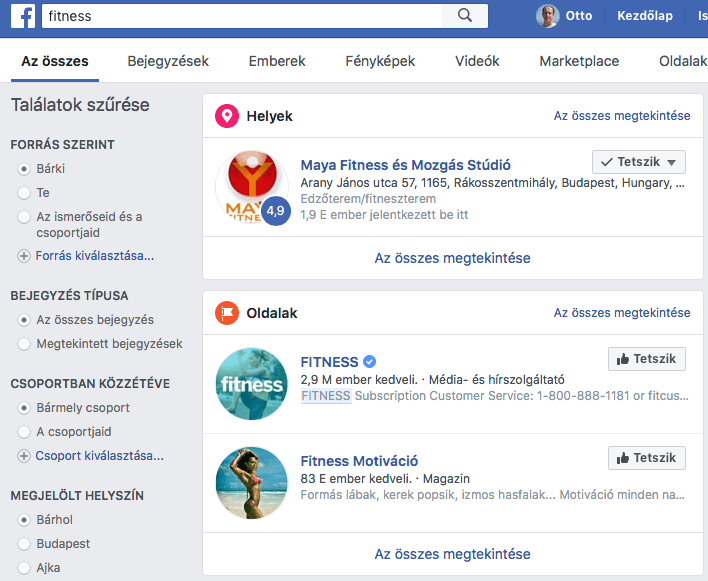Click the Találatok szűrése heading

click(80, 105)
